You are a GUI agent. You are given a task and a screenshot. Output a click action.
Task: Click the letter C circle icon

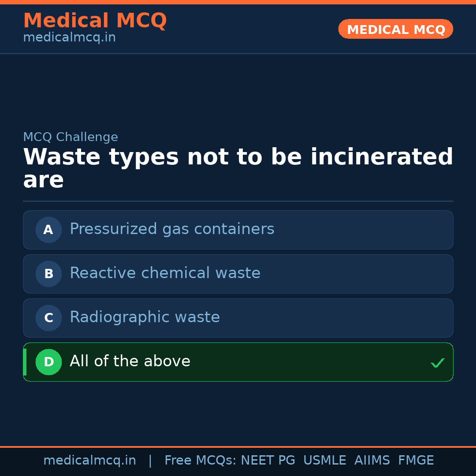click(48, 318)
